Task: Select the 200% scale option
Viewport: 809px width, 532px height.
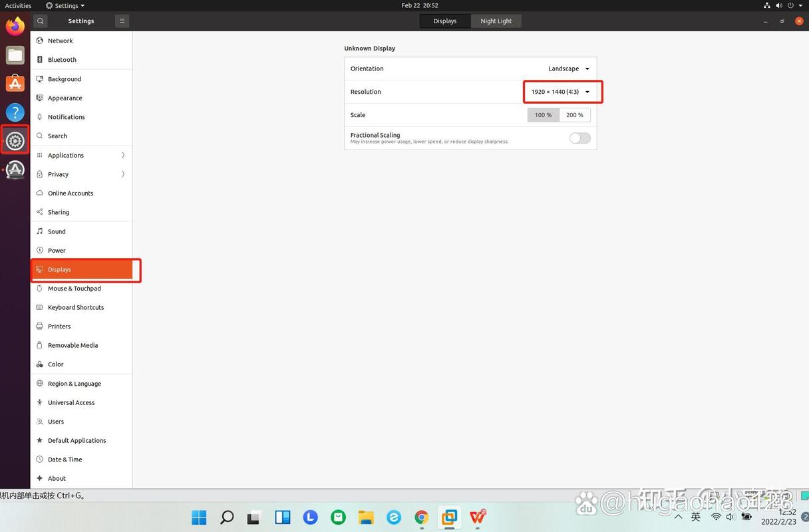Action: coord(574,114)
